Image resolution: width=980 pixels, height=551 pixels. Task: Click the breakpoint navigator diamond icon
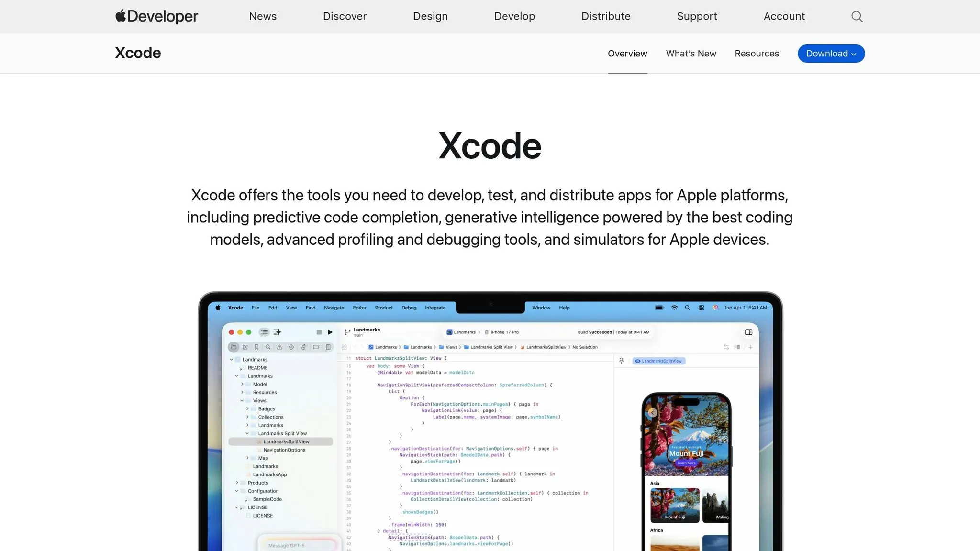(291, 347)
